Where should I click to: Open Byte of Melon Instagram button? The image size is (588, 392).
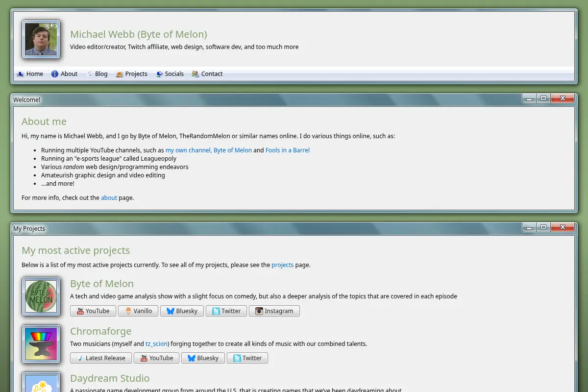click(274, 311)
